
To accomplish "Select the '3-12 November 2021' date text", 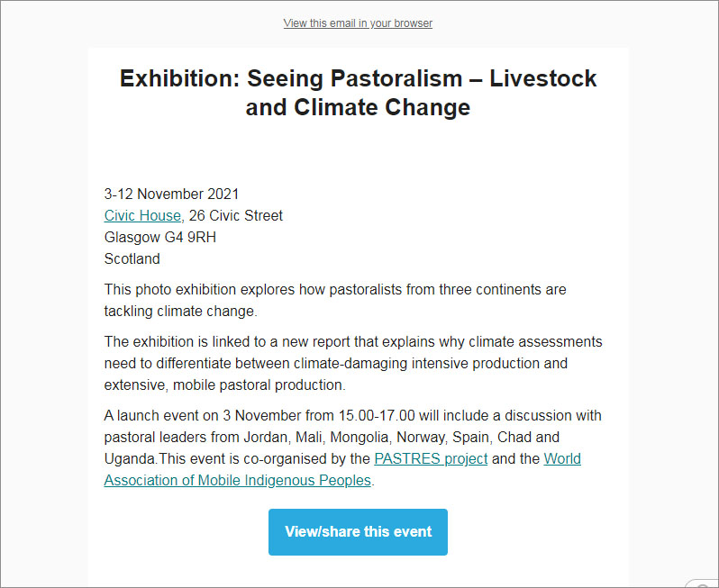I will click(171, 194).
